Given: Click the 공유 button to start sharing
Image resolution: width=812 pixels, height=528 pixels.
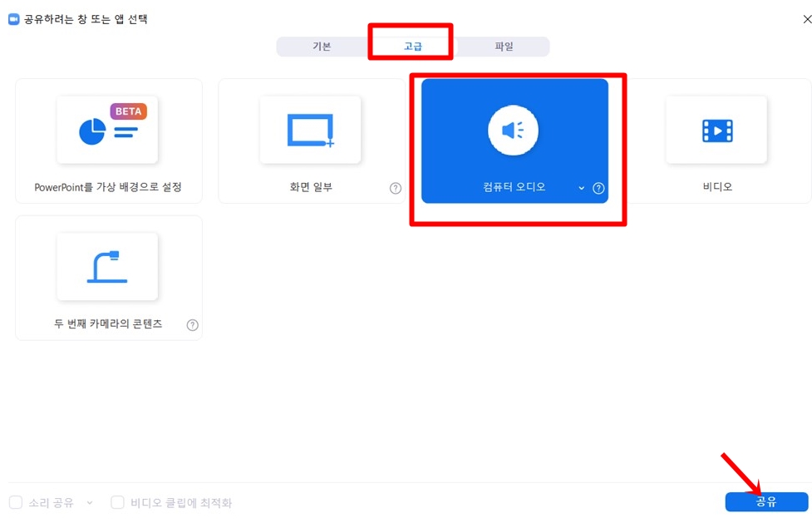Looking at the screenshot, I should pyautogui.click(x=766, y=501).
